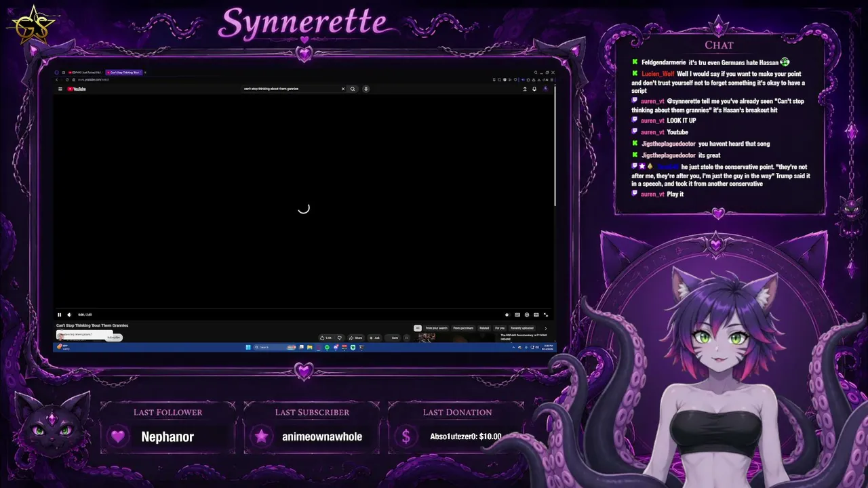Open "The EDP445 Documentary" video title
Viewport: 868px width, 488px height.
523,337
